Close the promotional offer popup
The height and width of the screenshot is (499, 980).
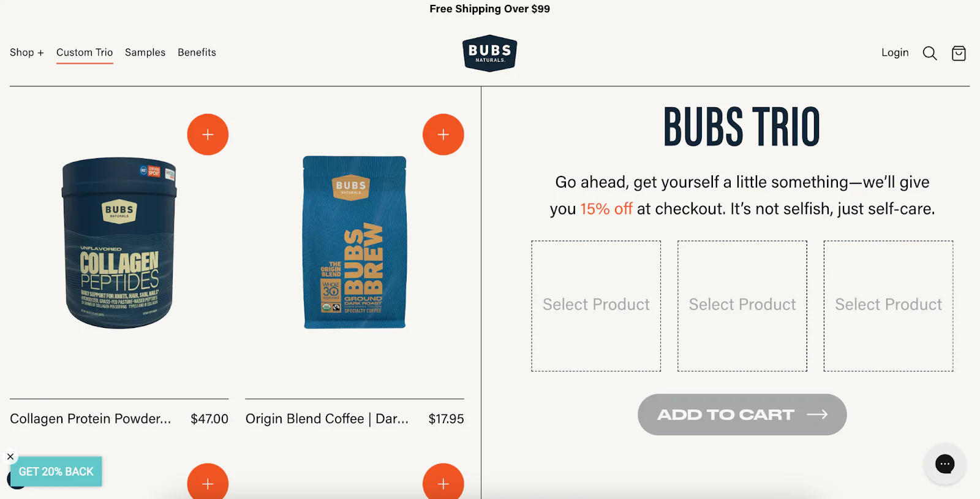pos(10,455)
